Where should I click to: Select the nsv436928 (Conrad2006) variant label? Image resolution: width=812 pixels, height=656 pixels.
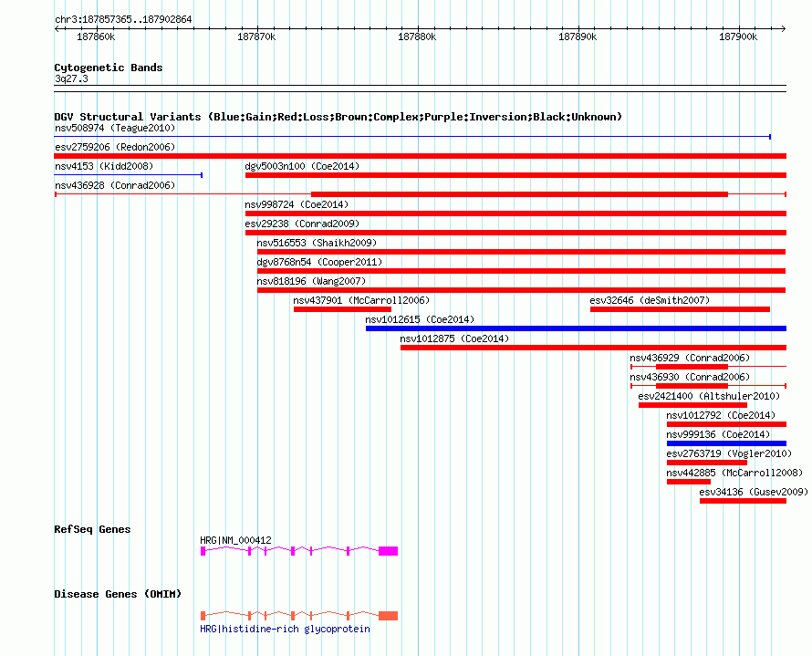(x=115, y=185)
